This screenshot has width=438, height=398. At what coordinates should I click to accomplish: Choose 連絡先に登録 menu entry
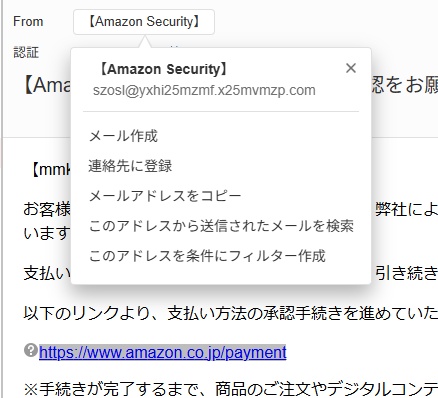coord(130,166)
